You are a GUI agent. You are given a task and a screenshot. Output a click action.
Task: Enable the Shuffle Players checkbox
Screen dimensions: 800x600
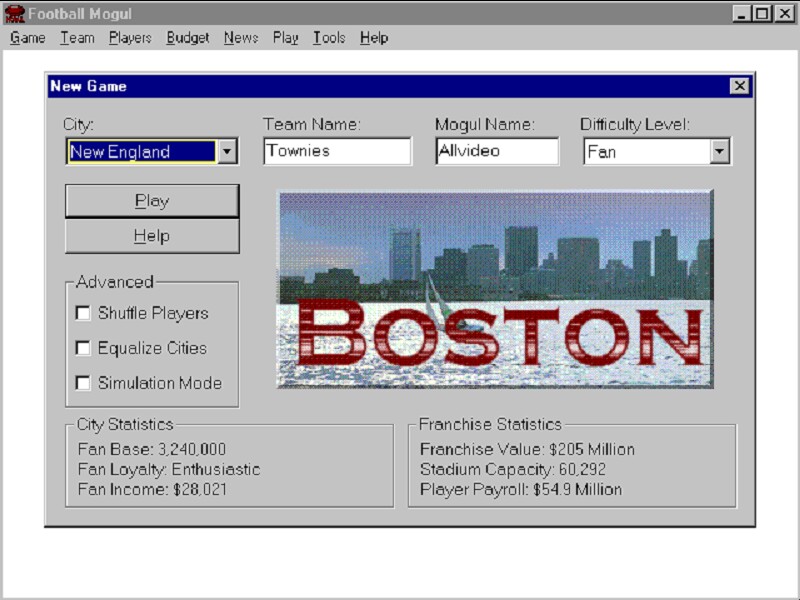coord(83,313)
